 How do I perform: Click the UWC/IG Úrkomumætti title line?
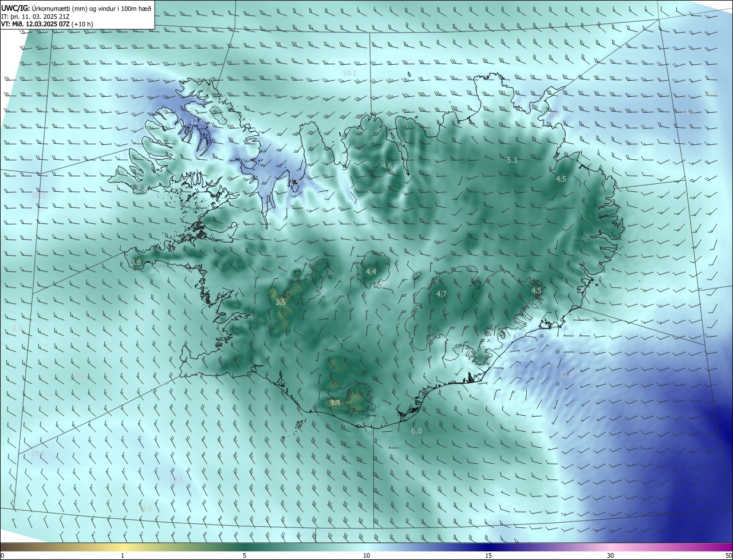tap(77, 9)
